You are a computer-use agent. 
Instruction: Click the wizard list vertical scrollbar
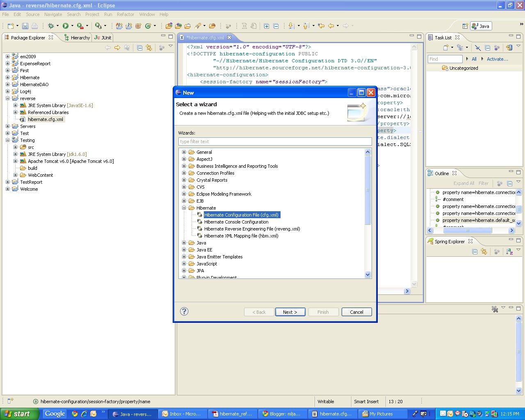(367, 213)
